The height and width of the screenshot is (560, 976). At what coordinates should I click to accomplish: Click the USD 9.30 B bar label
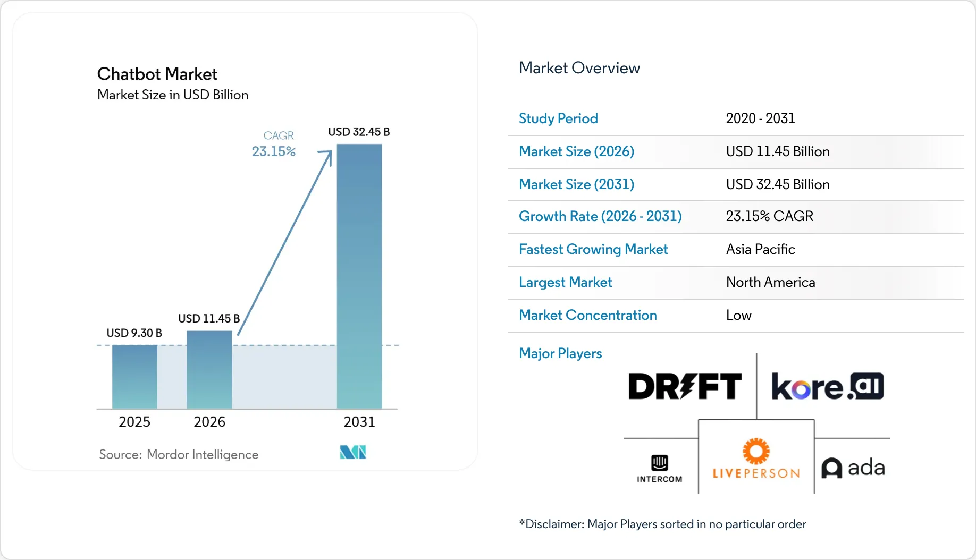tap(134, 333)
